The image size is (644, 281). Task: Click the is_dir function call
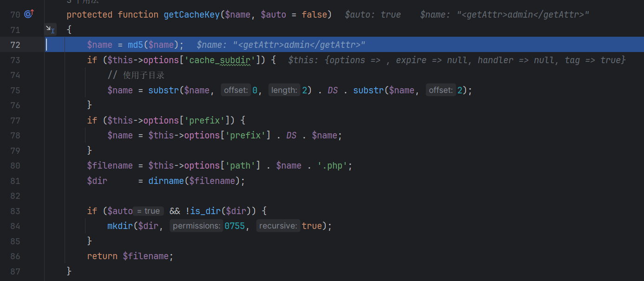point(205,211)
